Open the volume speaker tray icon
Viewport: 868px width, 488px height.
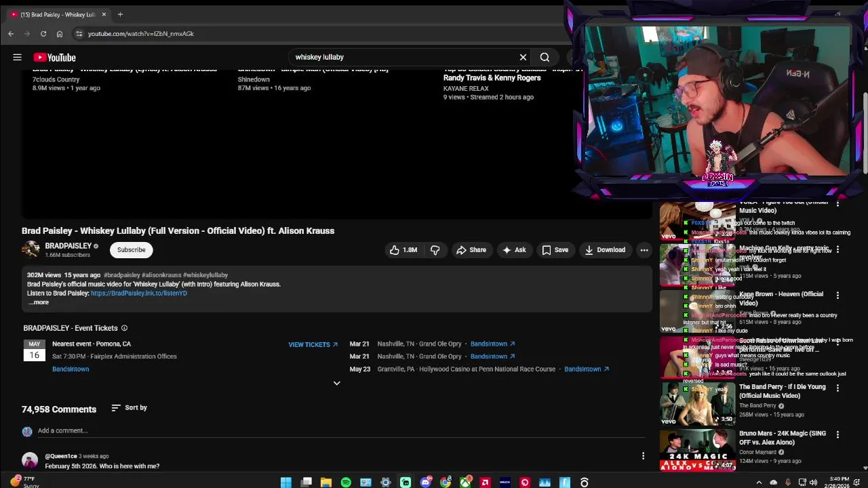coord(813,483)
